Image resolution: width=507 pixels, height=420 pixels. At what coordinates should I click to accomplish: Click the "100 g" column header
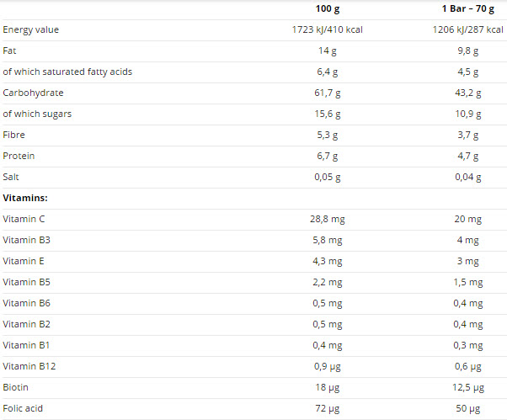pyautogui.click(x=326, y=8)
